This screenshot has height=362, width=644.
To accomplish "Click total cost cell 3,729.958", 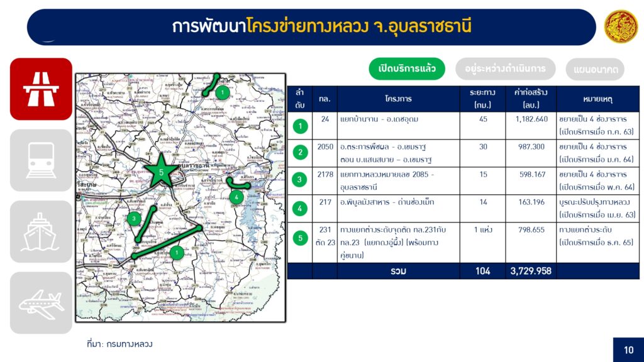I will tap(531, 271).
